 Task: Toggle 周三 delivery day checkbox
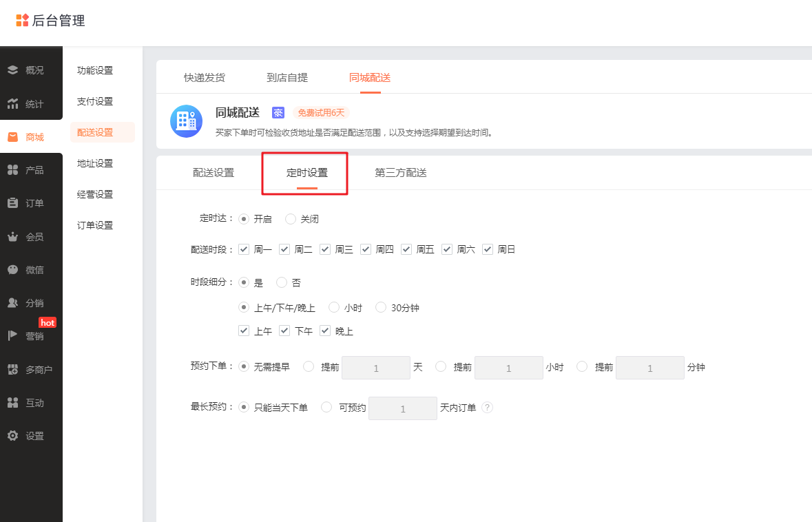point(325,249)
